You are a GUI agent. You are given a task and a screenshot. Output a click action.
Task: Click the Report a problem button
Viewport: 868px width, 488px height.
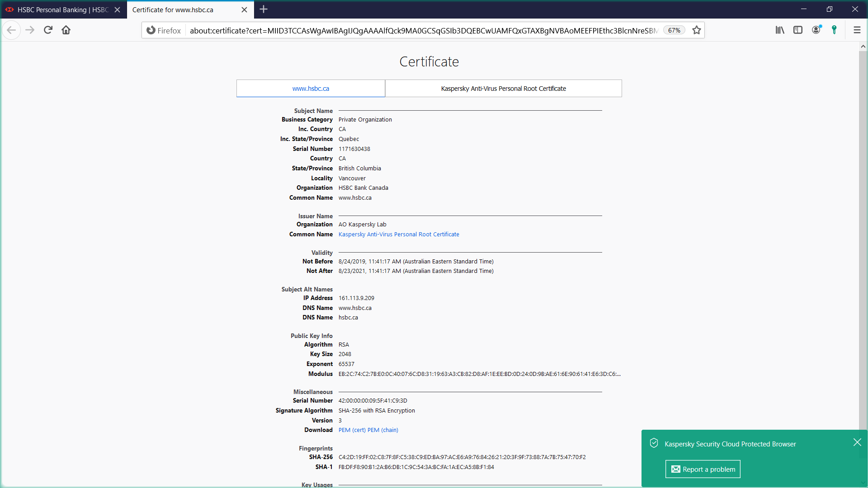(703, 469)
